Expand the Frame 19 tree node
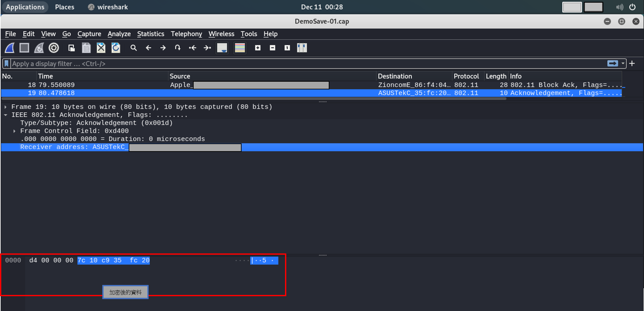 tap(5, 107)
